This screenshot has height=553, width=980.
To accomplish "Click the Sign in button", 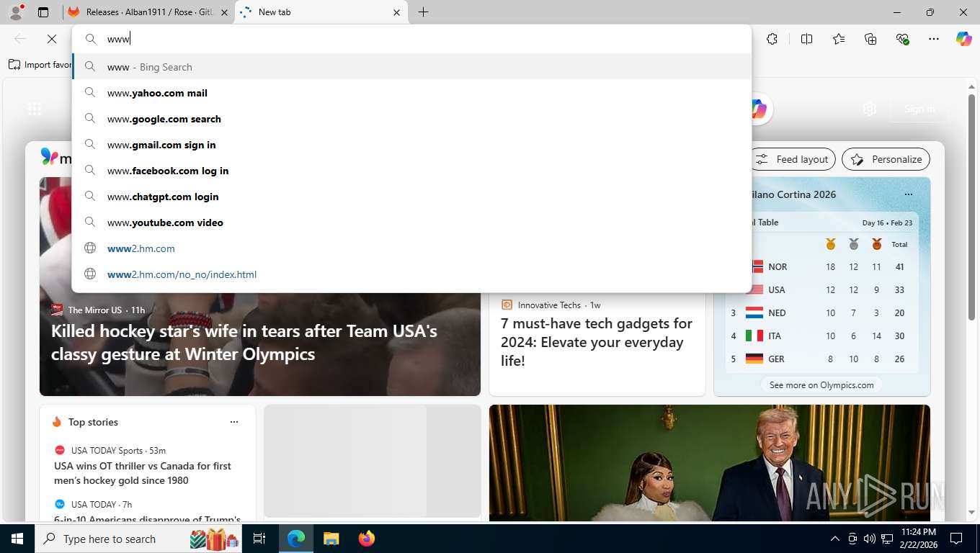I will [919, 109].
